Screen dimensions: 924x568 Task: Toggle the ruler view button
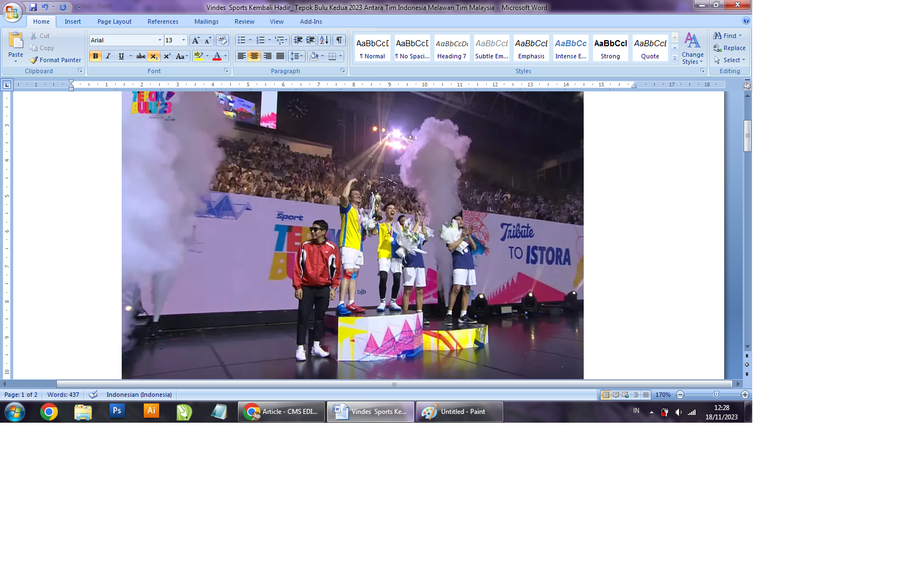point(747,85)
